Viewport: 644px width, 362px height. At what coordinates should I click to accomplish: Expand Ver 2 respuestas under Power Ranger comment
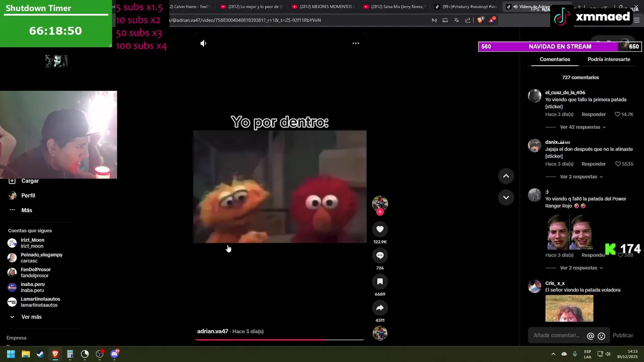(581, 268)
